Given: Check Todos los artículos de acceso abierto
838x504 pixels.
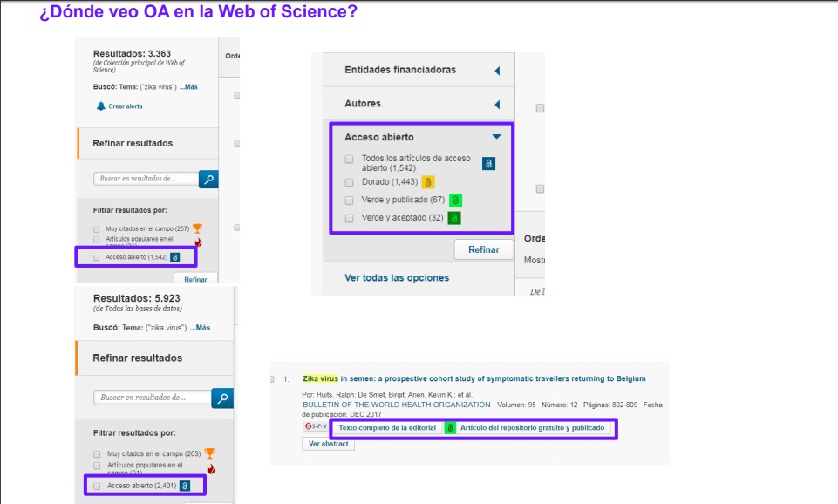Looking at the screenshot, I should [349, 160].
